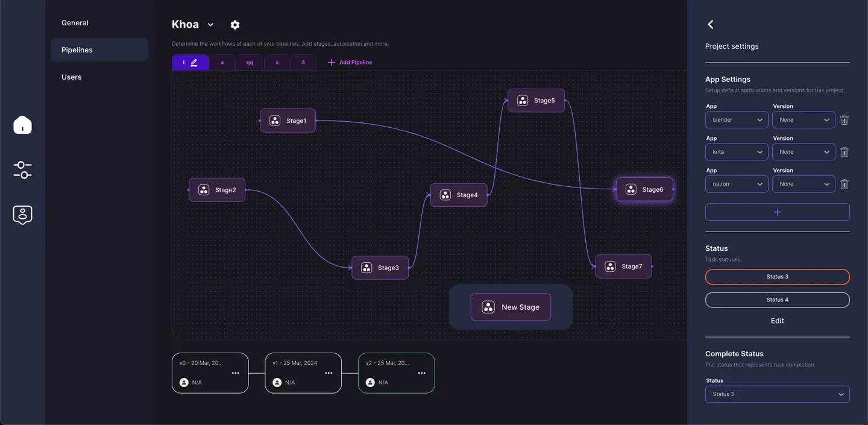This screenshot has width=868, height=425.
Task: Expand the Khoa project dropdown
Action: click(210, 25)
